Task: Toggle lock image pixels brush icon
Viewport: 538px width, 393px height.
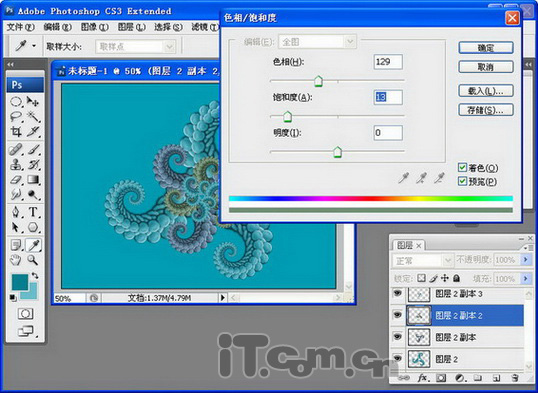Action: [434, 278]
